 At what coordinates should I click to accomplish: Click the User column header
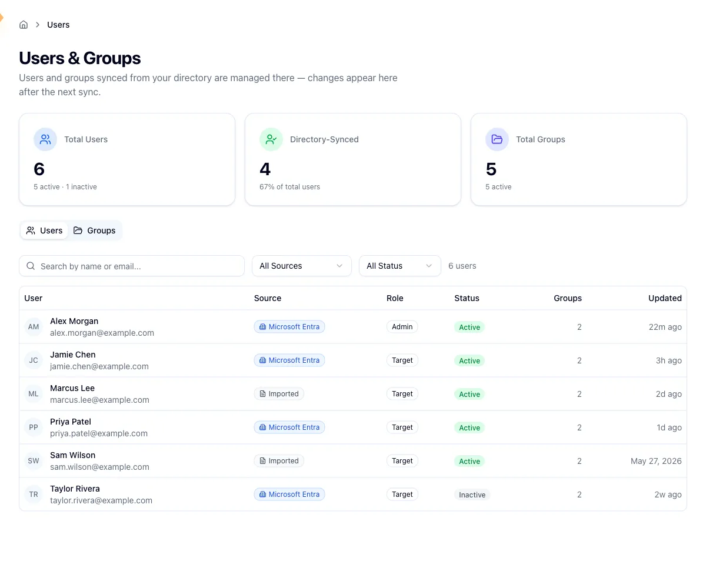click(34, 298)
